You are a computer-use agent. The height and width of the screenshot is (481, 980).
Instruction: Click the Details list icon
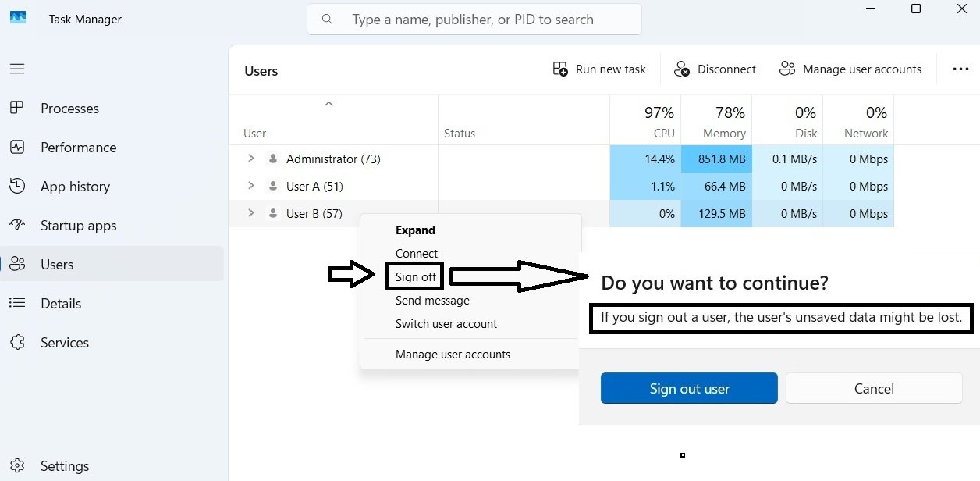tap(17, 303)
